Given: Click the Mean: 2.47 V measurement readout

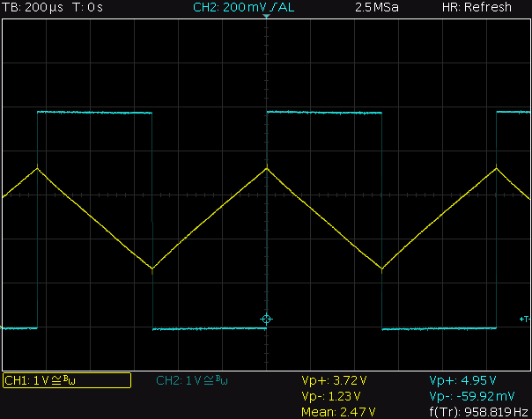Looking at the screenshot, I should [x=339, y=411].
